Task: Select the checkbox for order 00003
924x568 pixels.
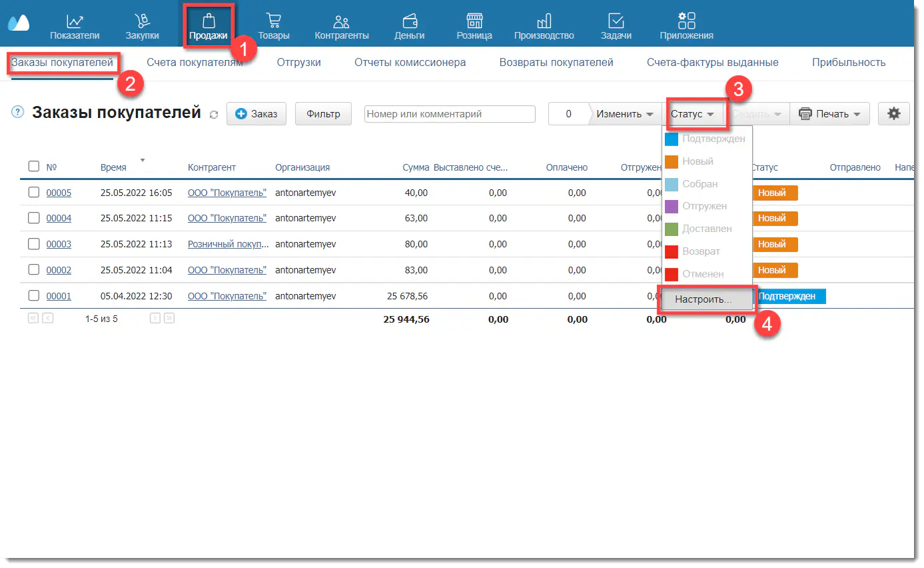Action: coord(34,244)
